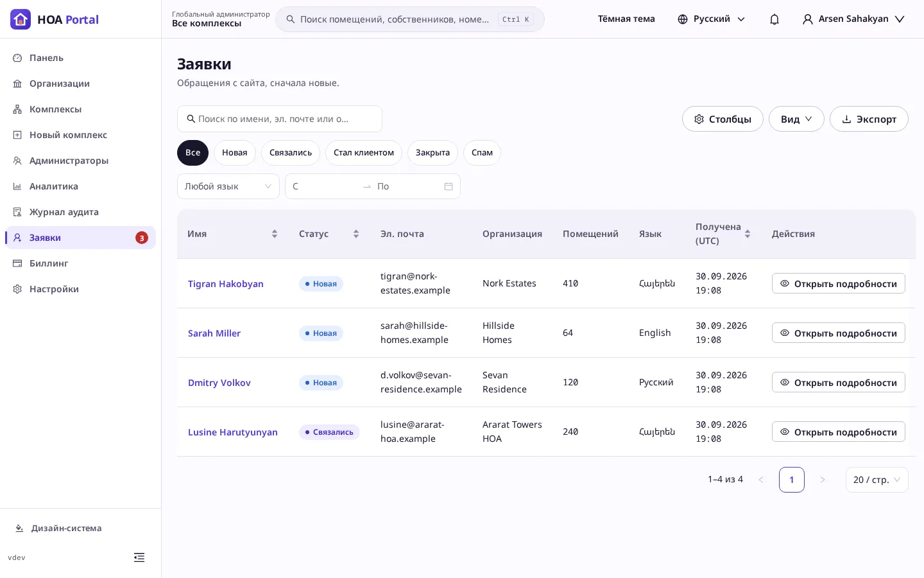Click the date range calendar icon
Image resolution: width=924 pixels, height=578 pixels.
coord(449,186)
